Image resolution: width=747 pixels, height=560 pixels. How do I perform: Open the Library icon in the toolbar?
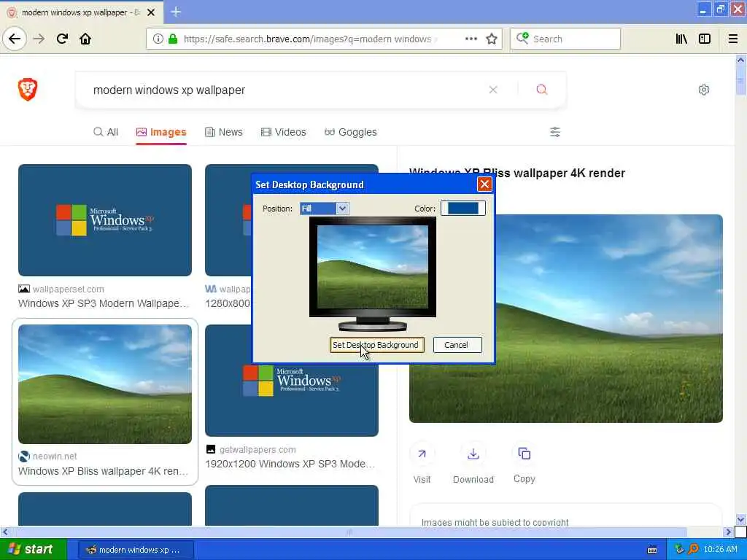pos(681,39)
